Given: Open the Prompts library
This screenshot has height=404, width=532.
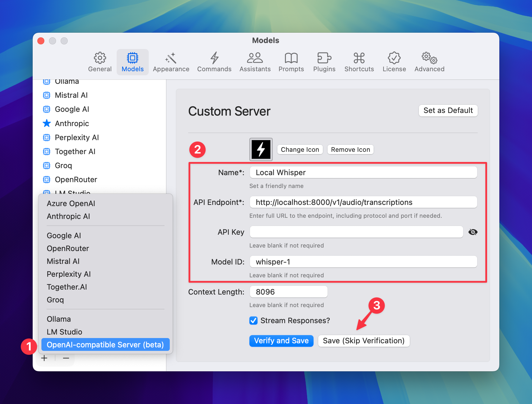Looking at the screenshot, I should 291,62.
